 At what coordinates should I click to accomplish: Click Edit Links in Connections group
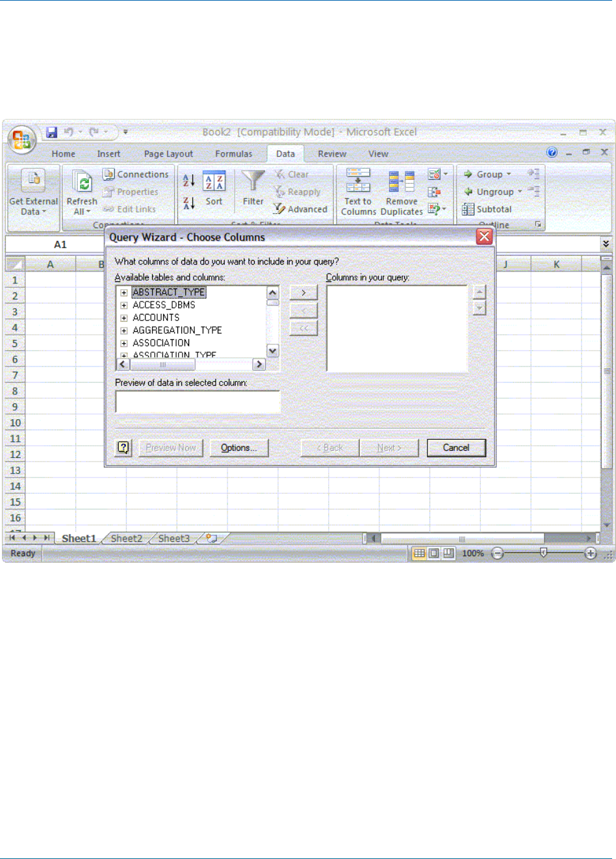coord(129,209)
